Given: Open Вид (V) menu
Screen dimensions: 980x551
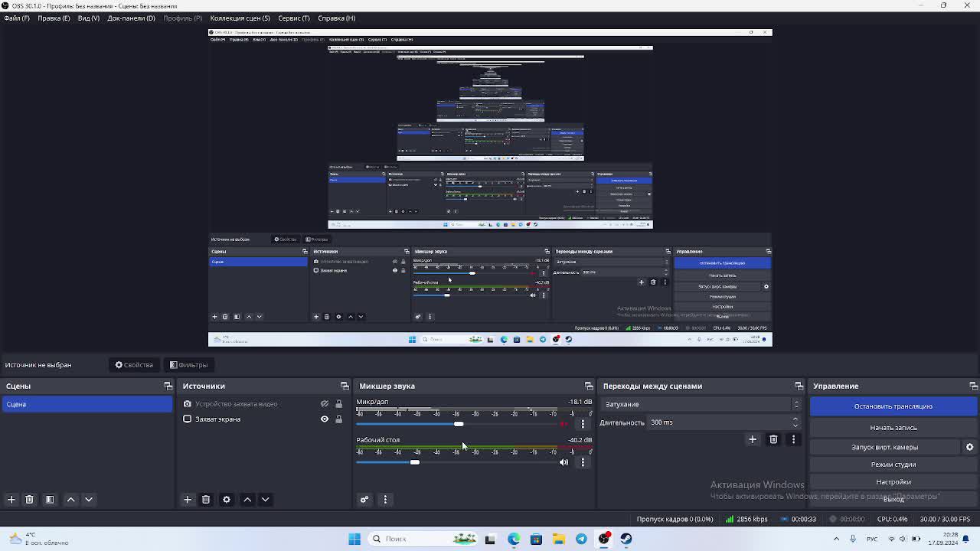Looking at the screenshot, I should click(89, 18).
